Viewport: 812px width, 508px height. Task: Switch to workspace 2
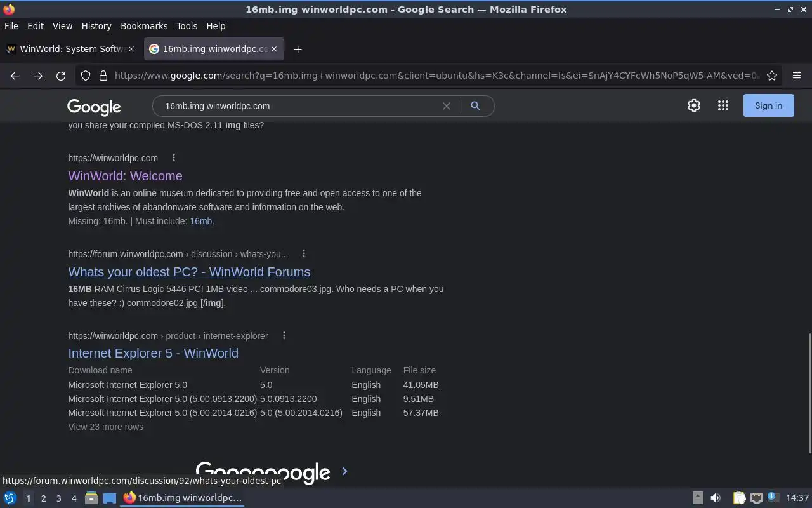[x=43, y=498]
